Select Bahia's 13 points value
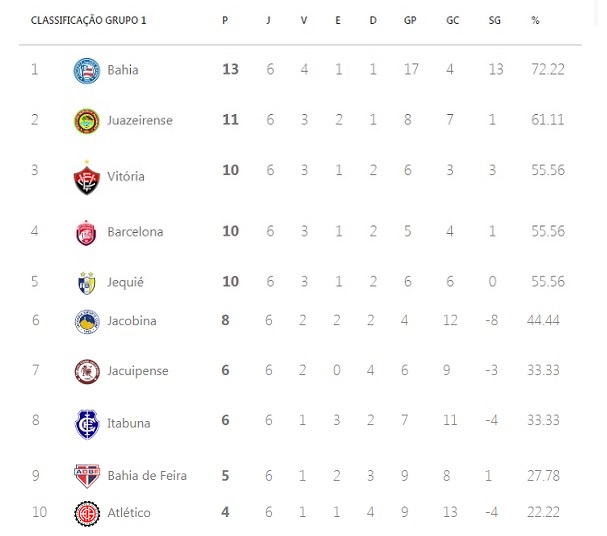Image resolution: width=607 pixels, height=536 pixels. click(x=230, y=69)
